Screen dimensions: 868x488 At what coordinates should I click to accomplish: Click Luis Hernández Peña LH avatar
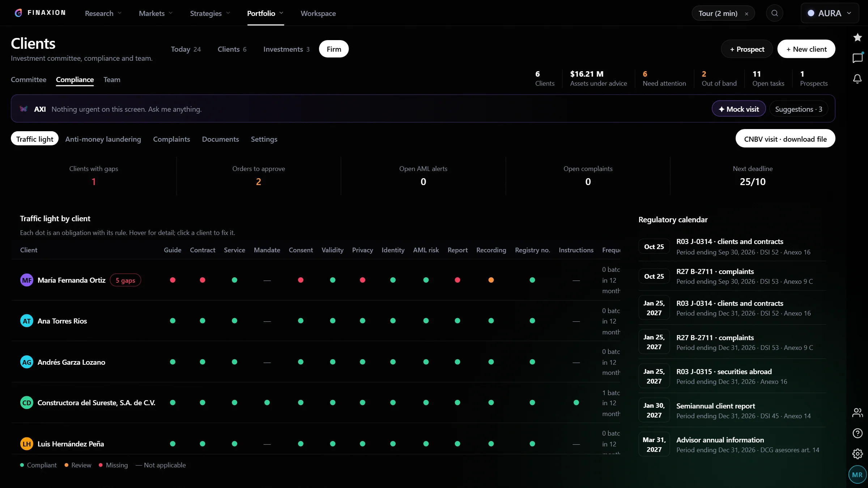tap(27, 444)
